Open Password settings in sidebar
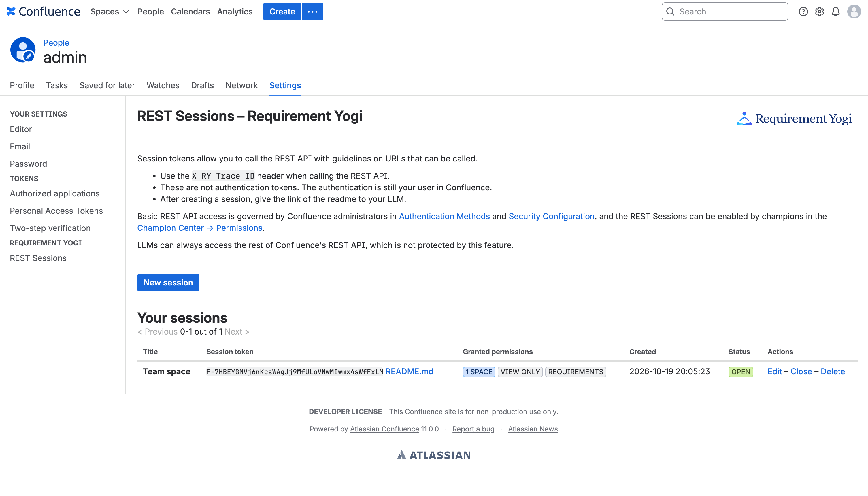868x496 pixels. [x=29, y=164]
